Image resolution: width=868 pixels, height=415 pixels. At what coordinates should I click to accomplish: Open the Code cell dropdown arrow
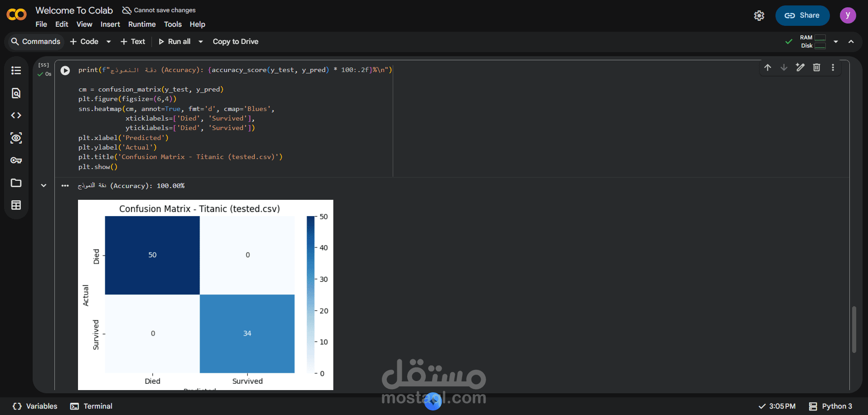[108, 42]
